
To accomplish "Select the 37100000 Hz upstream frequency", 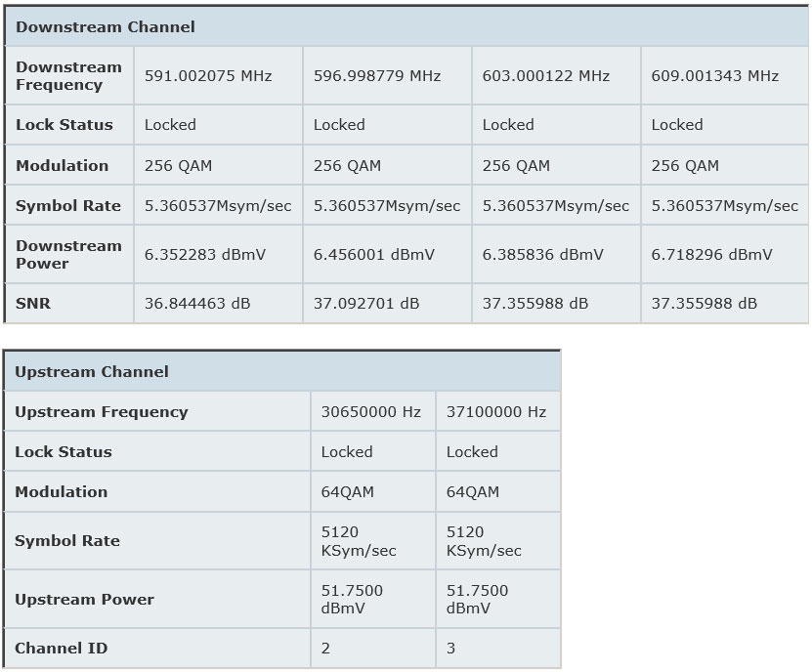I will (496, 412).
